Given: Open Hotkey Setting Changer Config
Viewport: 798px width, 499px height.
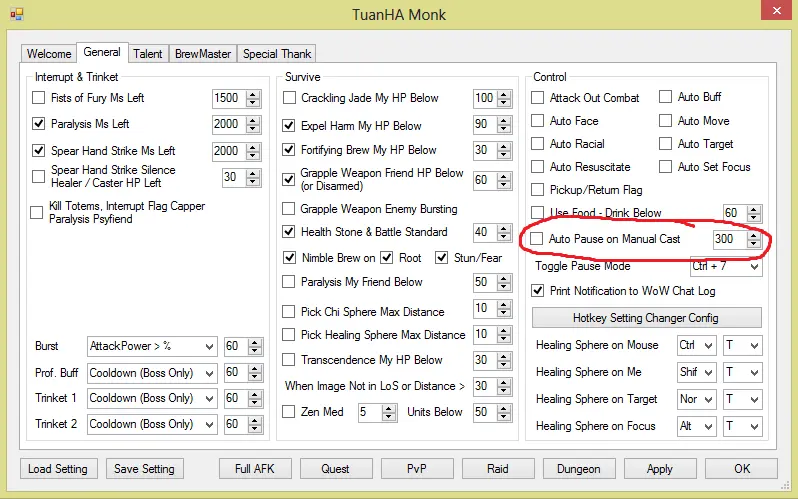Looking at the screenshot, I should [x=646, y=318].
